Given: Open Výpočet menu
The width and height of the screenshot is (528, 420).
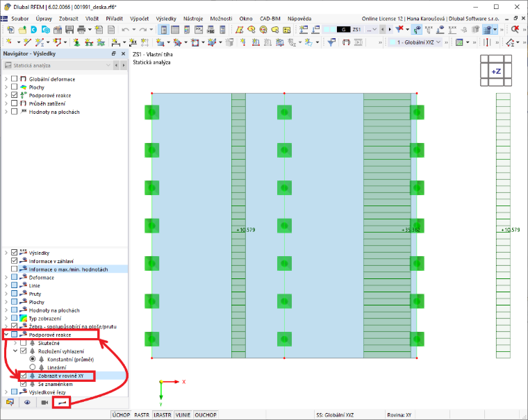Looking at the screenshot, I should (139, 19).
